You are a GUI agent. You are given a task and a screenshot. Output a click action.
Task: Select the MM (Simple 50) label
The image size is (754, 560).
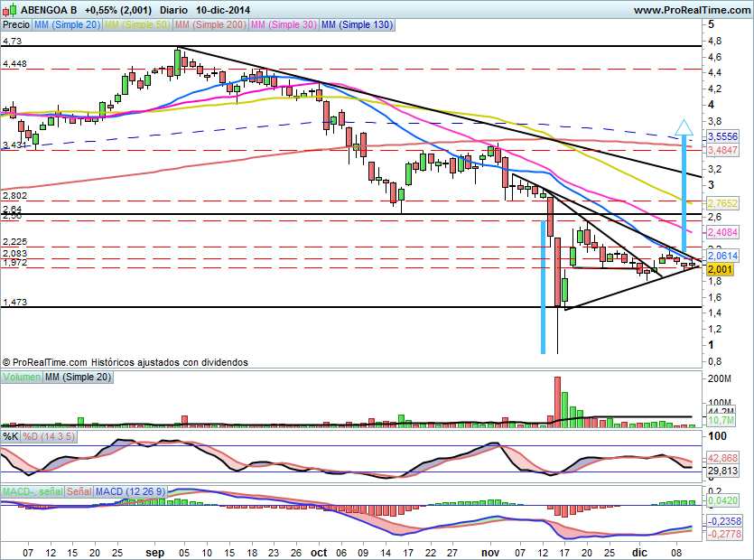(137, 24)
